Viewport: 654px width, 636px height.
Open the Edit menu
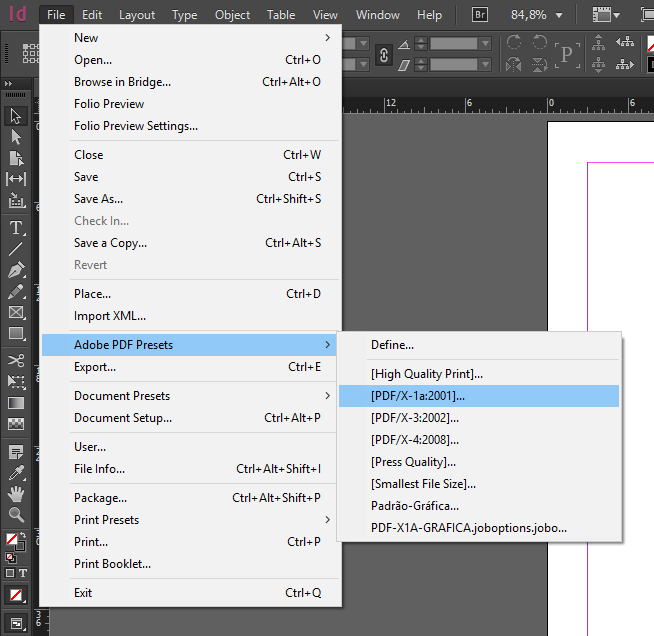tap(92, 15)
